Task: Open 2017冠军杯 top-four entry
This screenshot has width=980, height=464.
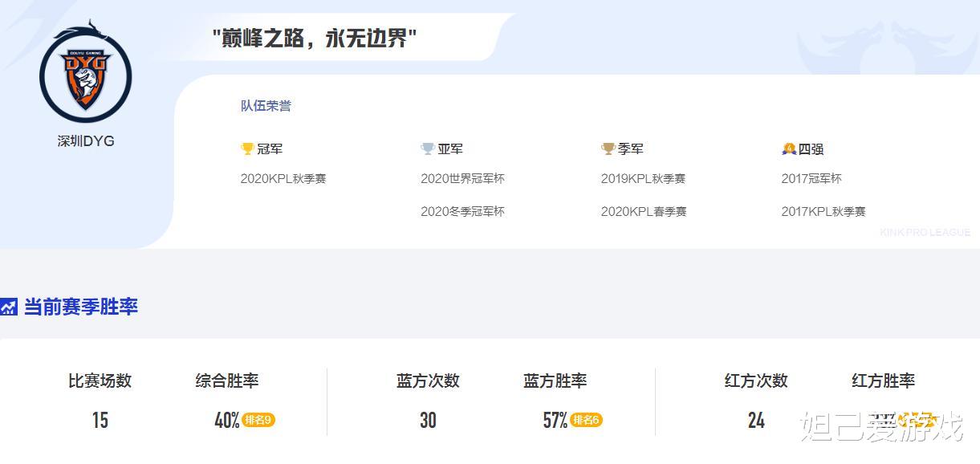Action: (x=811, y=179)
